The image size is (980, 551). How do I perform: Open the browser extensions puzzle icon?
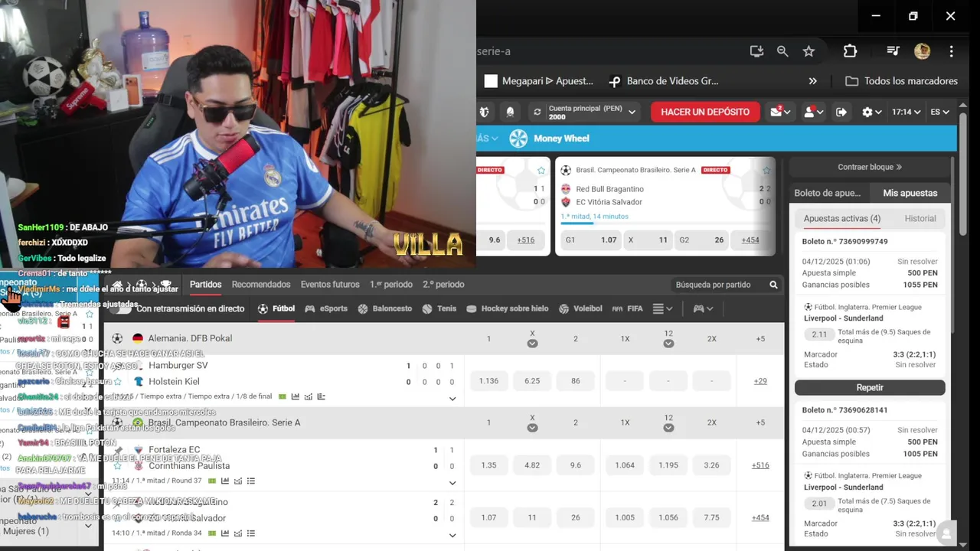(850, 51)
